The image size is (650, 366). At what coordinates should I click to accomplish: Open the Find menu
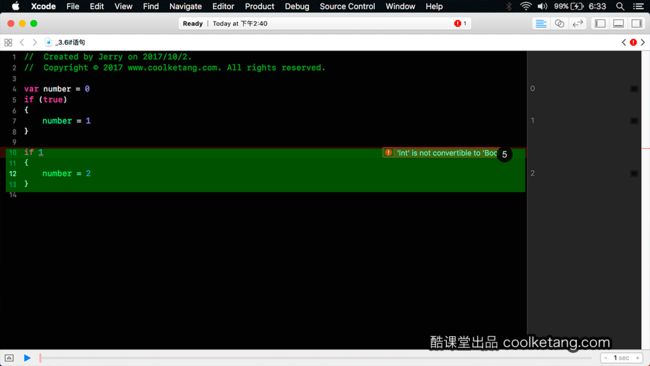(150, 6)
